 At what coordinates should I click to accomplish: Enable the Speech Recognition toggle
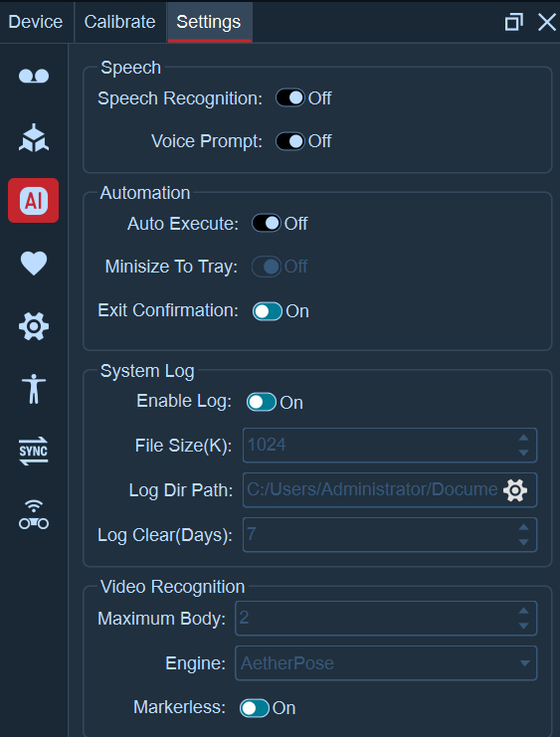[x=290, y=98]
